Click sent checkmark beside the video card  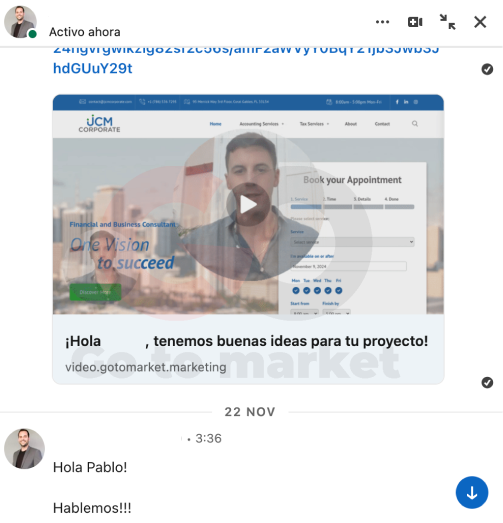pyautogui.click(x=487, y=383)
